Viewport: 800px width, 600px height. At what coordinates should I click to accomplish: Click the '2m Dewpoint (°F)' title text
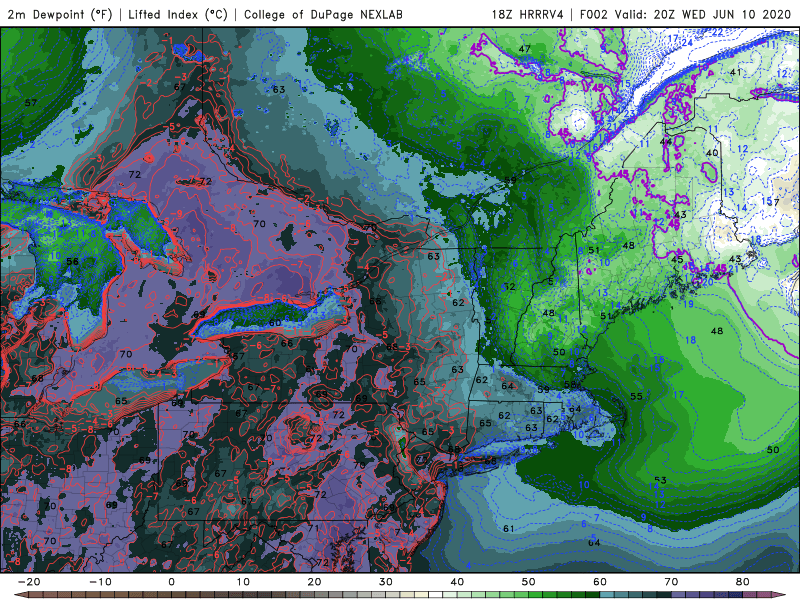pyautogui.click(x=59, y=14)
